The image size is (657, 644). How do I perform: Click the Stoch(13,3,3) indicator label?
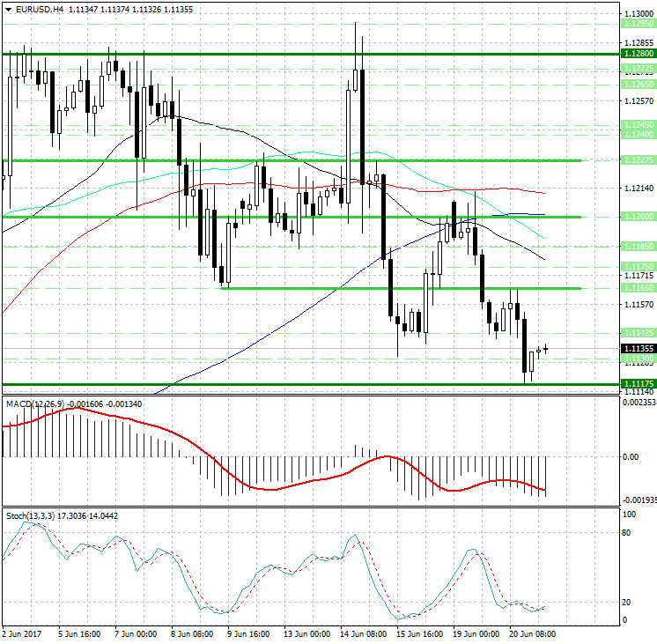point(27,514)
